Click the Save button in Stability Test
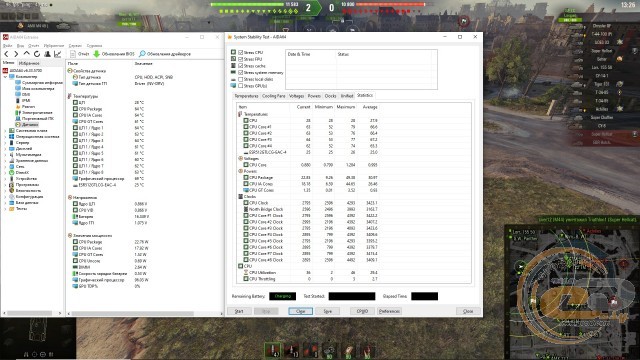The height and width of the screenshot is (360, 640). coord(328,311)
